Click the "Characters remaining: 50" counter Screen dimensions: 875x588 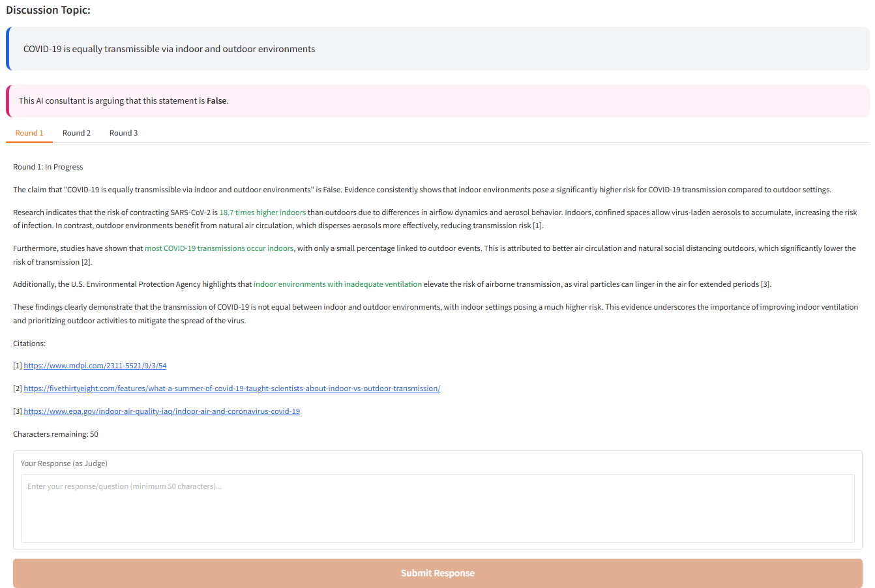tap(55, 434)
